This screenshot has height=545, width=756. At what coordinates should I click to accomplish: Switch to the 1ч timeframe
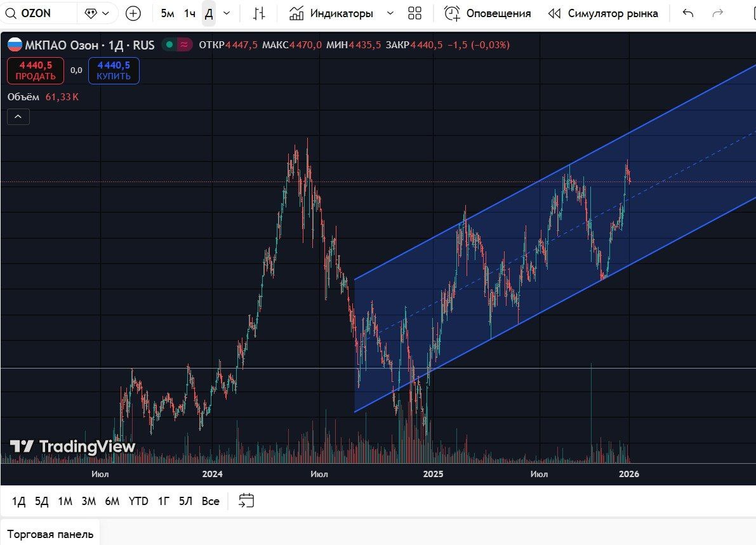click(190, 13)
